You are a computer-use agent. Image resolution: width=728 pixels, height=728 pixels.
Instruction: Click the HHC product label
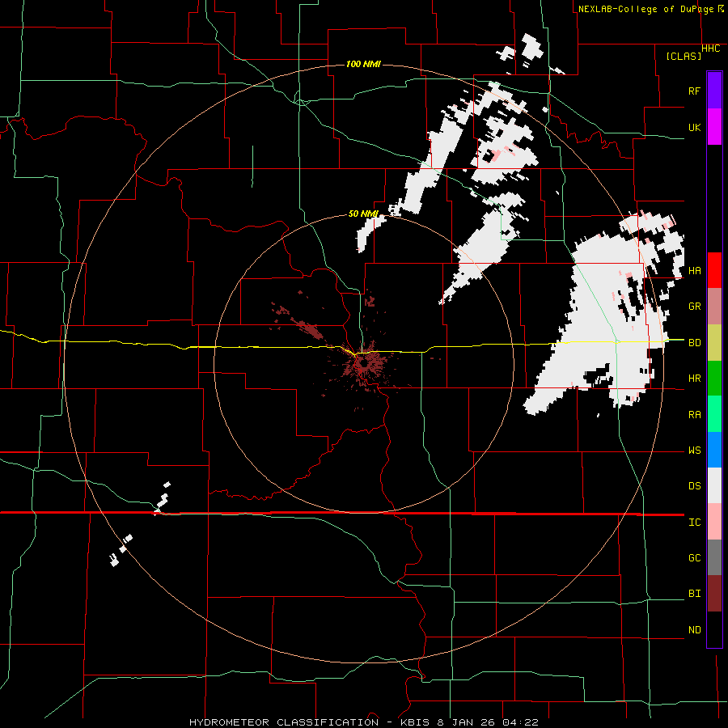[710, 49]
